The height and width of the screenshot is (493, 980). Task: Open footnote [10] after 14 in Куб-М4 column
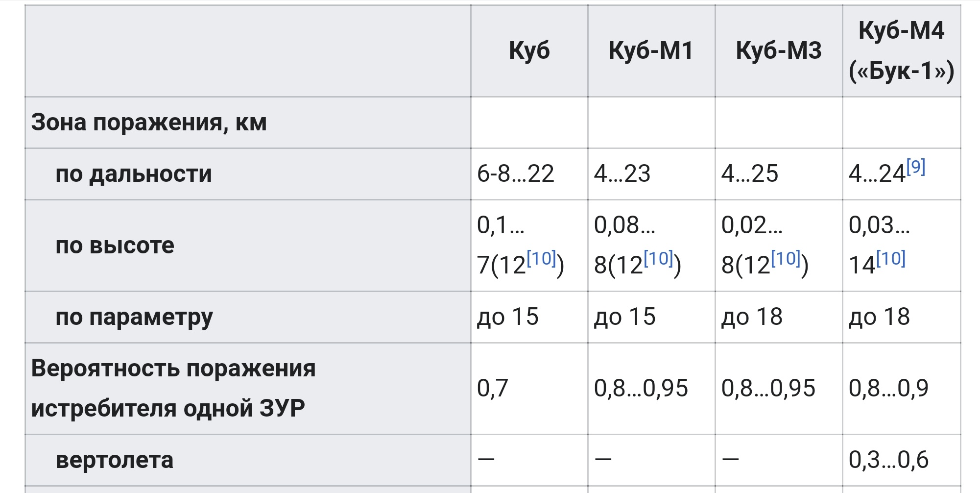pyautogui.click(x=891, y=258)
